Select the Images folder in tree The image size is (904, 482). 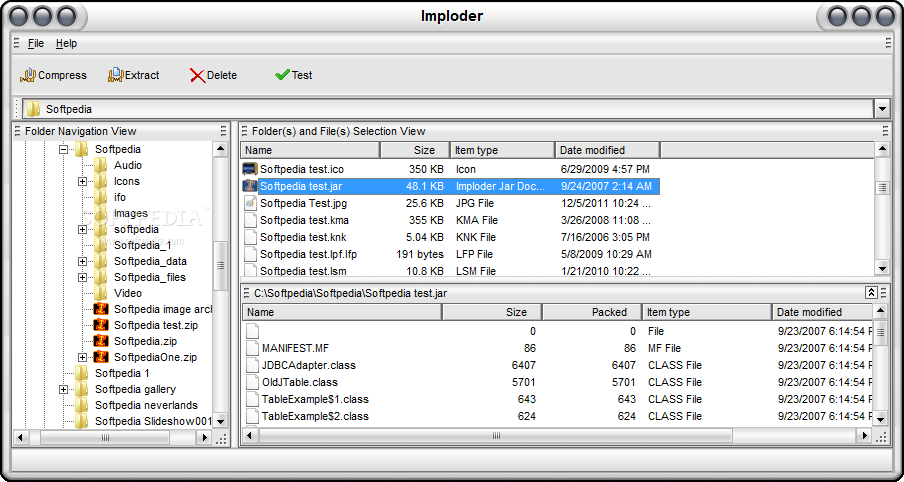[x=130, y=213]
